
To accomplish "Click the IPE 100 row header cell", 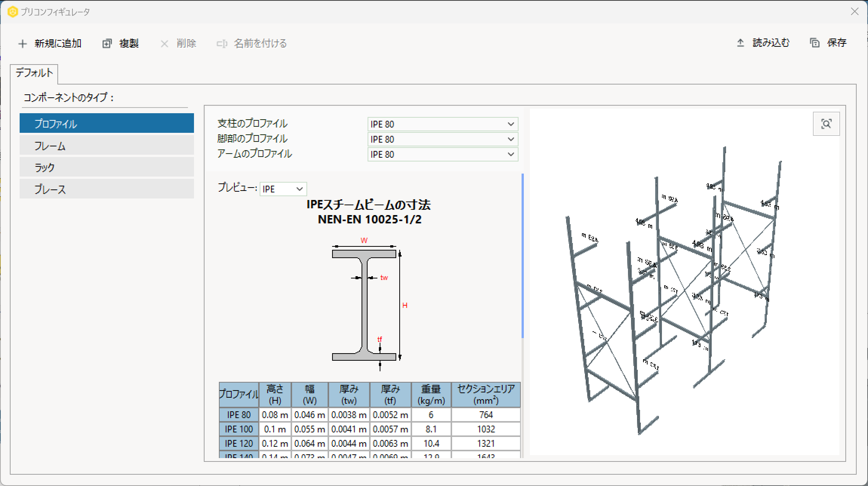I will pos(239,429).
